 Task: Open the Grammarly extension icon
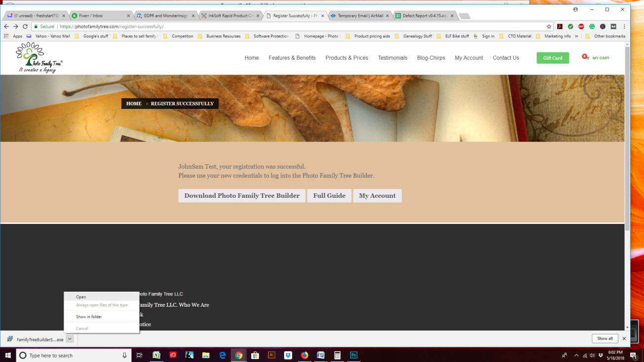[592, 27]
